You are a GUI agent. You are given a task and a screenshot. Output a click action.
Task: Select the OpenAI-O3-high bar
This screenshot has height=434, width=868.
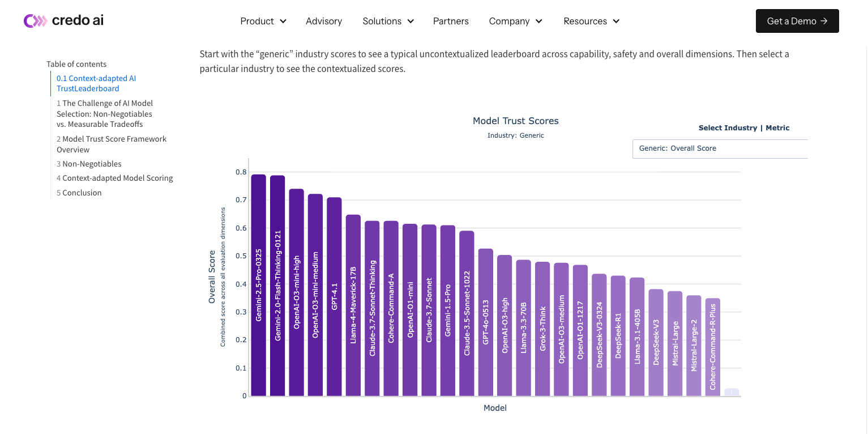coord(504,326)
